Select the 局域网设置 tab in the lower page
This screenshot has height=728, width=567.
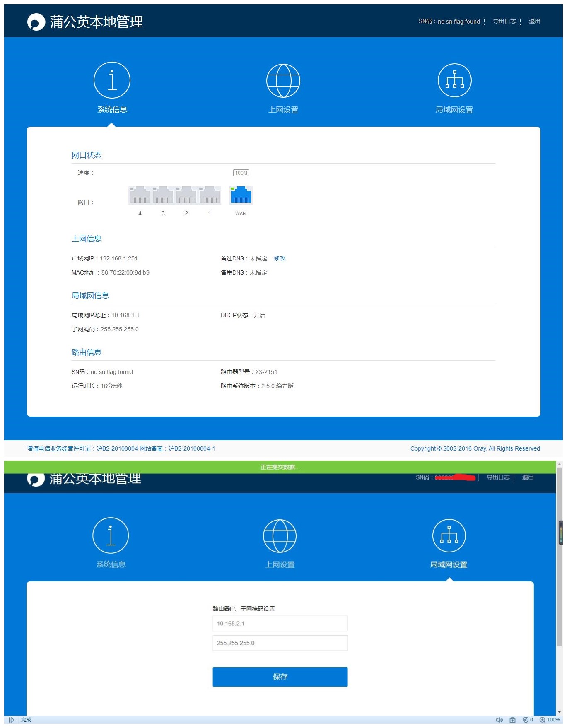449,544
